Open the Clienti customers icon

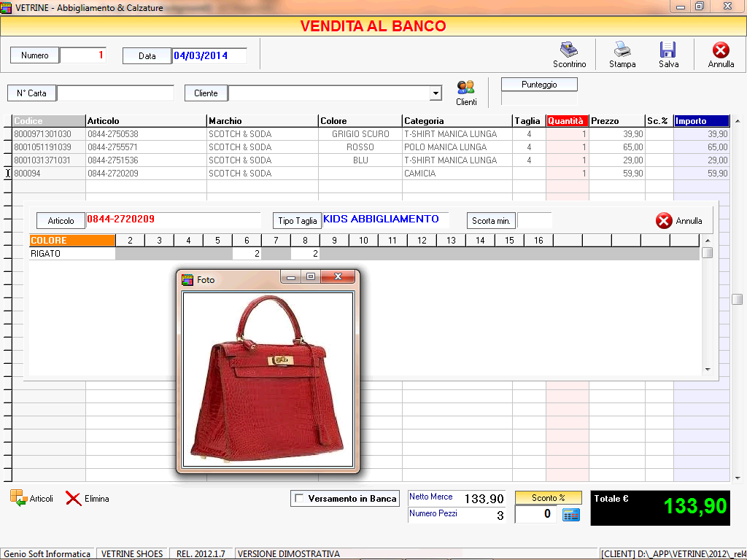465,87
